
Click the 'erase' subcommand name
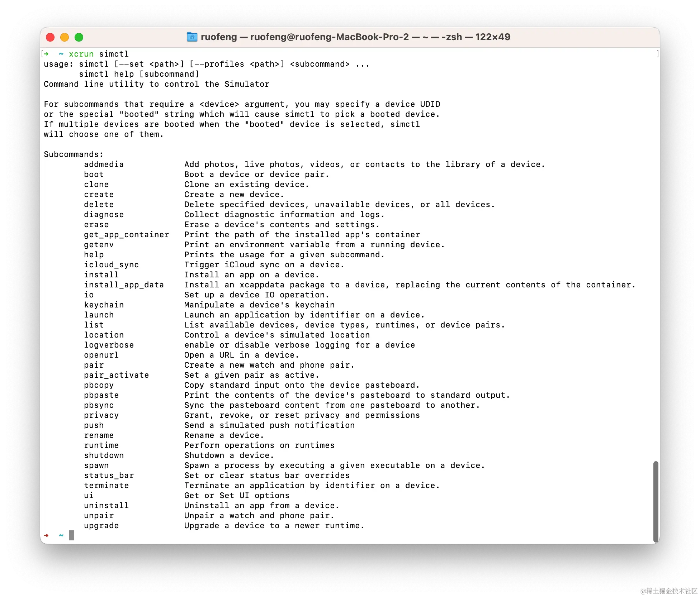click(x=96, y=225)
